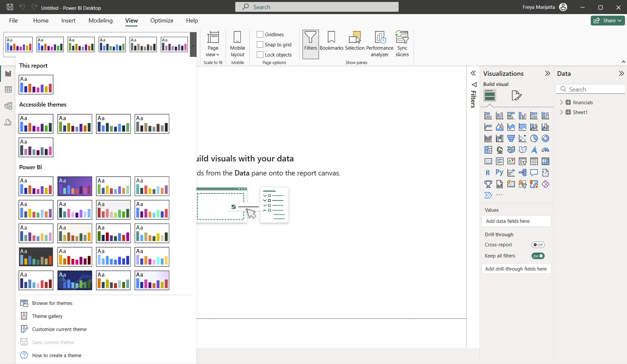Check Snap to grid option
This screenshot has height=364, width=627.
point(260,45)
